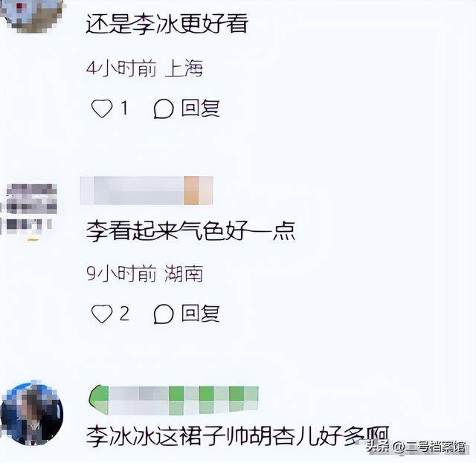
Task: Select the comment text "李看起来气色好一点"
Action: pyautogui.click(x=190, y=231)
